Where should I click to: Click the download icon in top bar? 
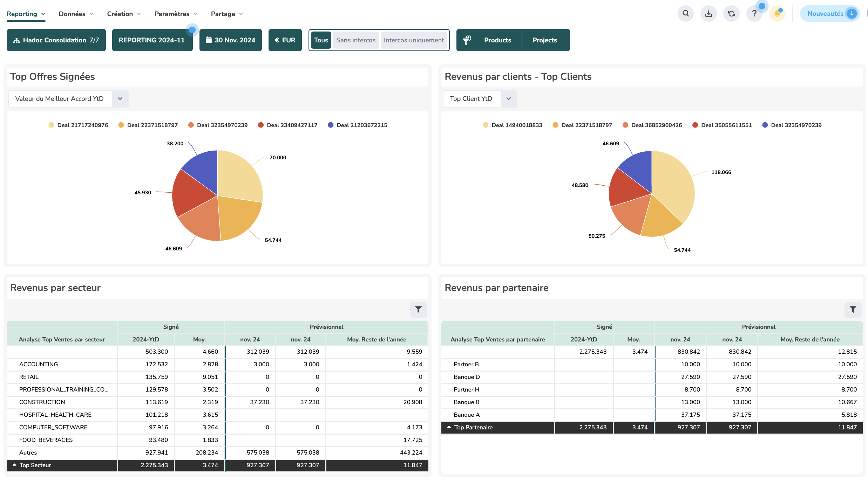tap(708, 14)
